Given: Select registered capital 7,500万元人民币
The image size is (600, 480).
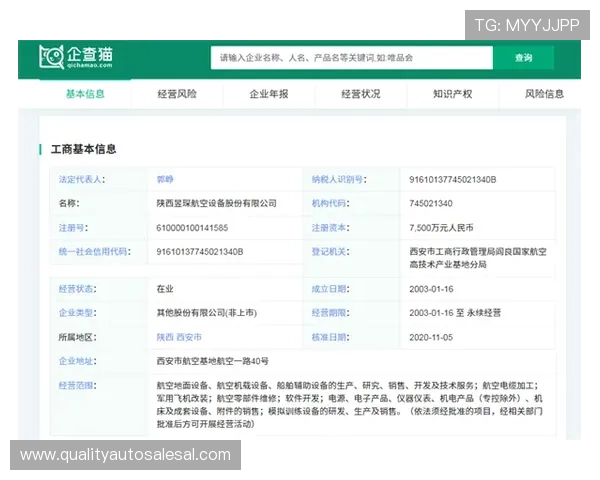Looking at the screenshot, I should pos(441,228).
